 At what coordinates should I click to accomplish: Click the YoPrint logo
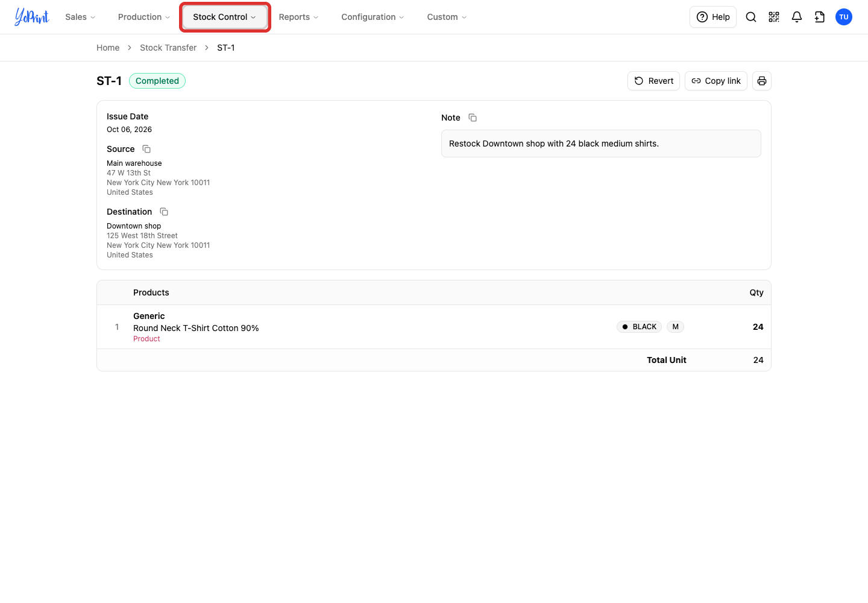click(x=32, y=17)
